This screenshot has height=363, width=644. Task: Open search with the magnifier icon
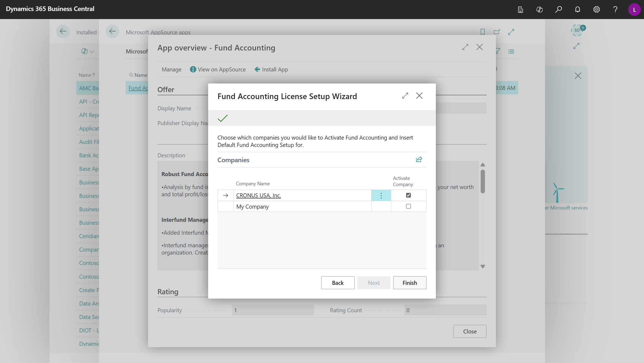pyautogui.click(x=558, y=9)
